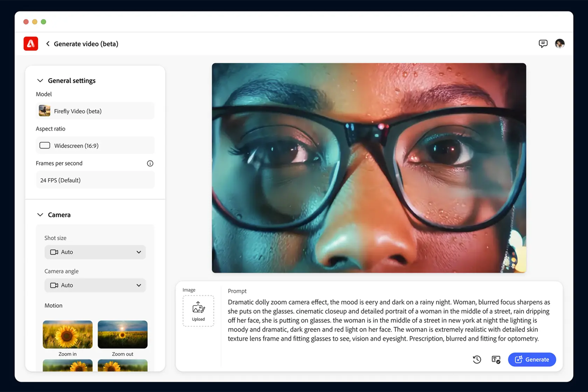Open the 24 FPS (Default) selector

[95, 180]
